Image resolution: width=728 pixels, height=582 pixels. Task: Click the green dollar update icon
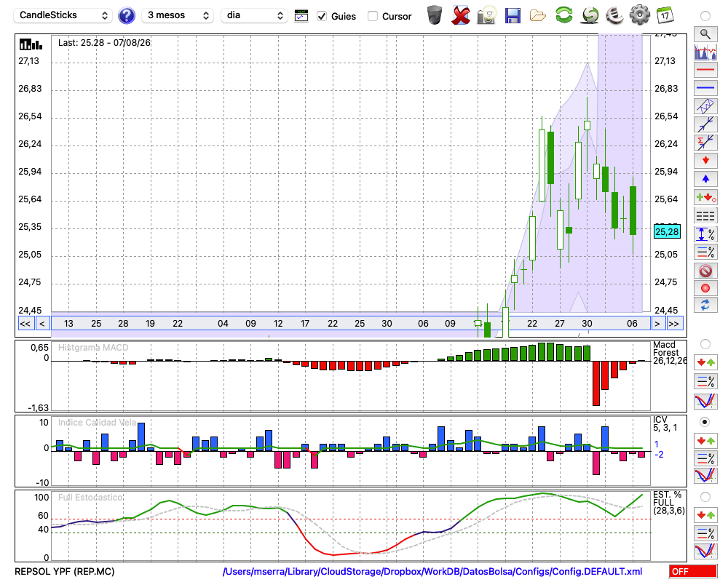(590, 15)
